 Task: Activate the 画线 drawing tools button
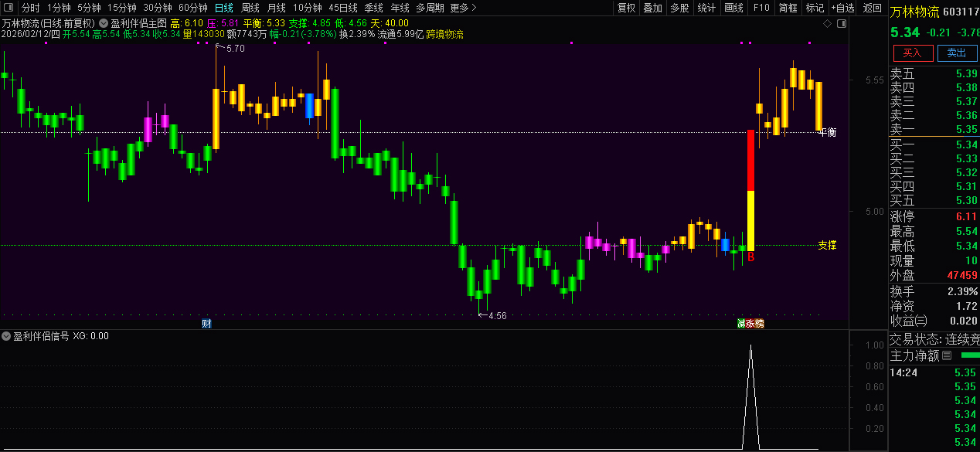733,8
